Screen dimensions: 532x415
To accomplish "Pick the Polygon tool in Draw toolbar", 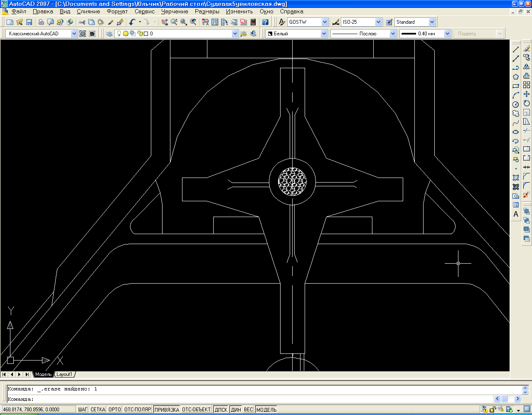I will coord(516,77).
